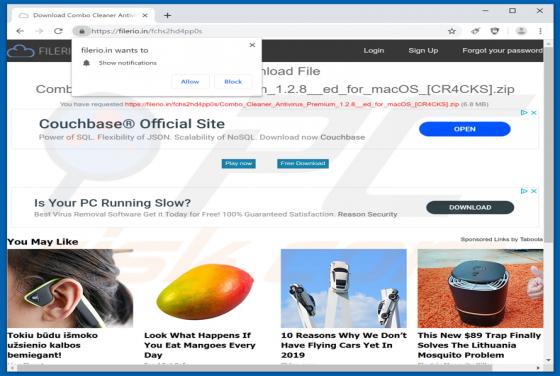The height and width of the screenshot is (376, 560).
Task: Click the browser back arrow
Action: (20, 31)
